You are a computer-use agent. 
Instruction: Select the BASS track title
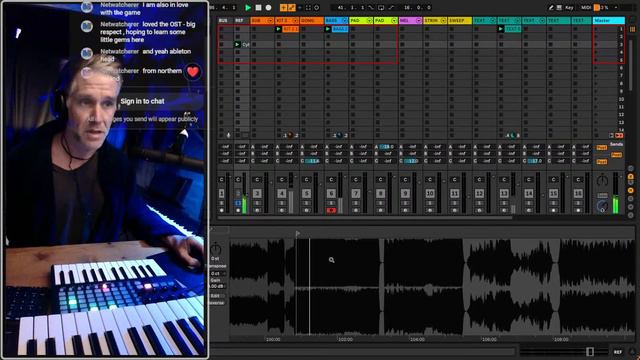331,20
